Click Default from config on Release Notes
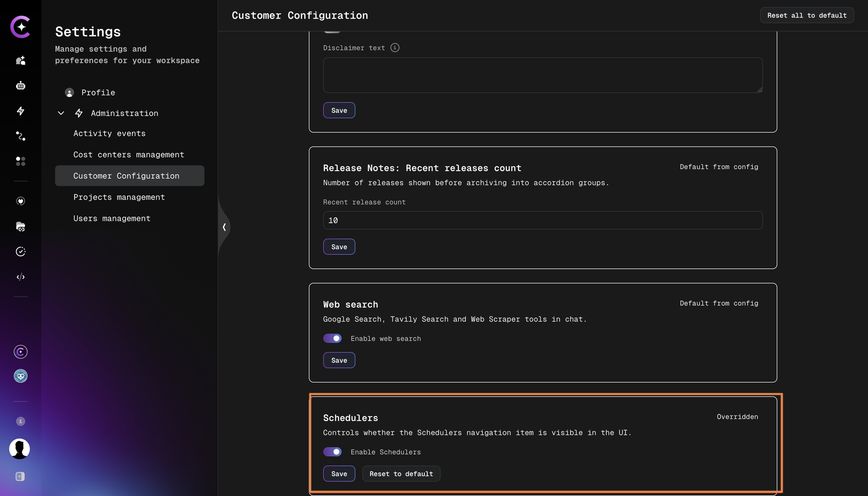This screenshot has height=496, width=868. click(719, 167)
